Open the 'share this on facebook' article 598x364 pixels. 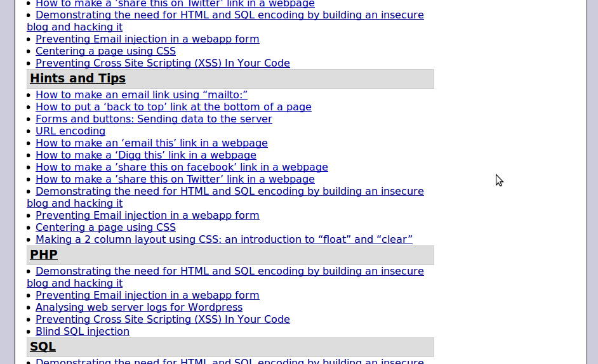point(182,167)
